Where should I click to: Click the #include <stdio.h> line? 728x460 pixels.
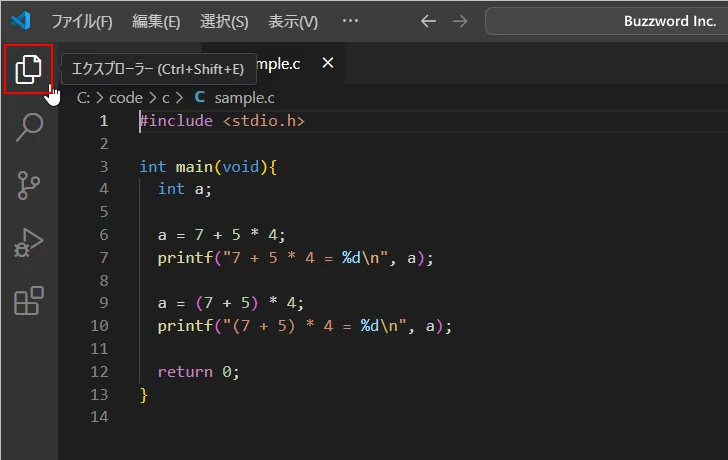click(222, 121)
